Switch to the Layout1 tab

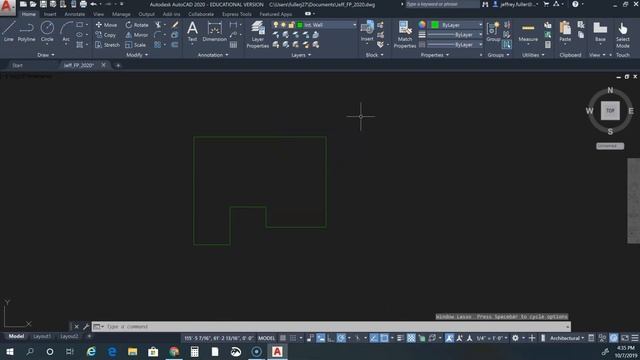pyautogui.click(x=42, y=336)
